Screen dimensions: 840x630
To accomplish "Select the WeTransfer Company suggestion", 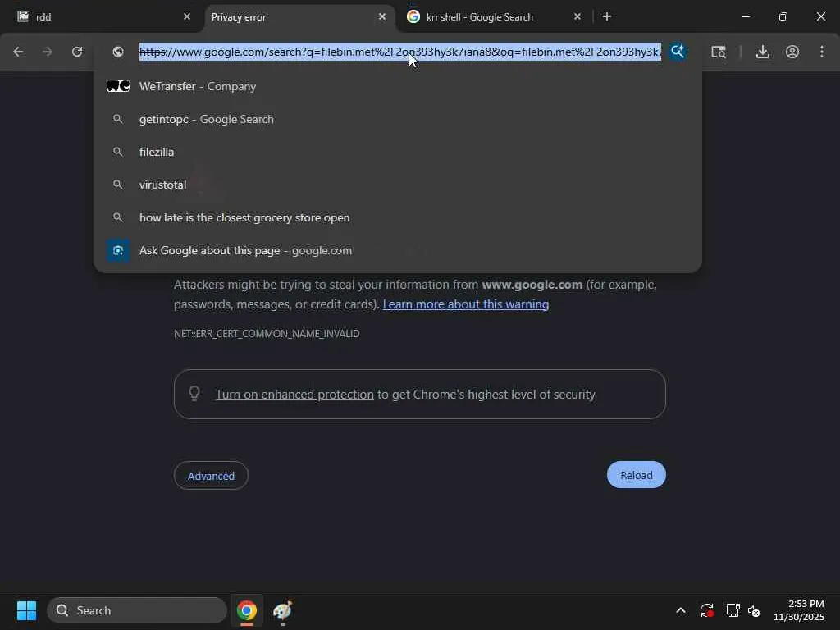I will coord(398,86).
